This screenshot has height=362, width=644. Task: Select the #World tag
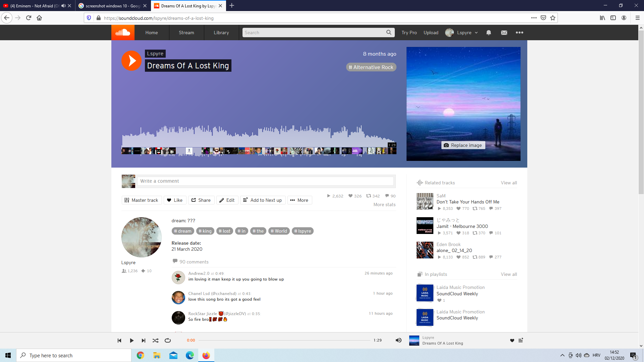point(279,231)
